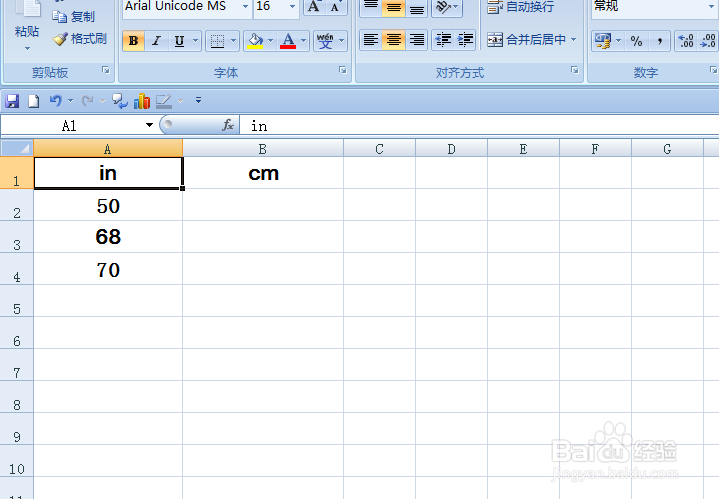
Task: Click the phonetic guide (wén 文) icon
Action: point(325,41)
